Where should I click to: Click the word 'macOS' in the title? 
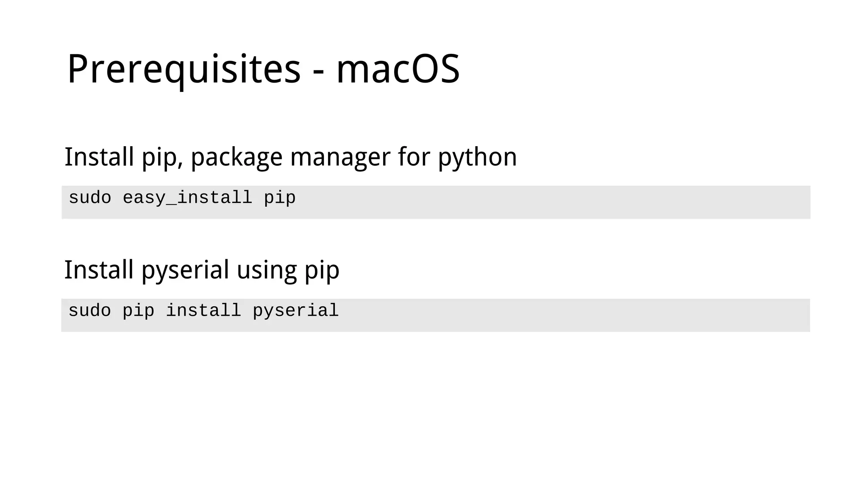[398, 69]
